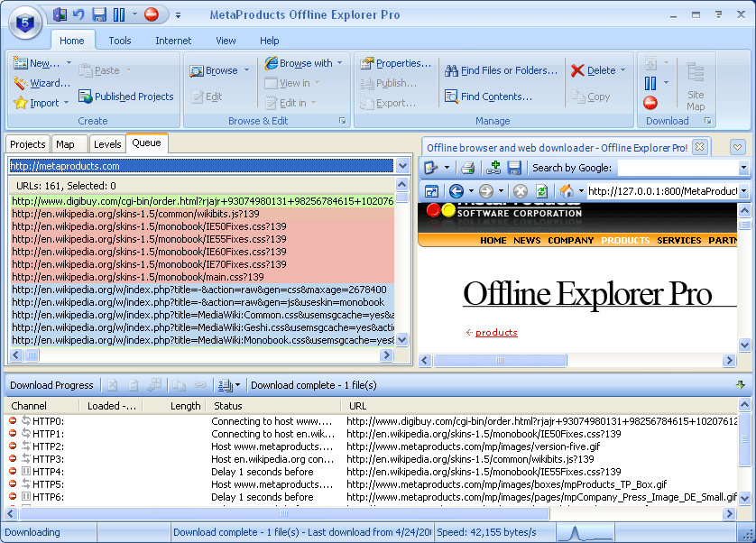
Task: Launch the project Wizard
Action: tap(41, 83)
